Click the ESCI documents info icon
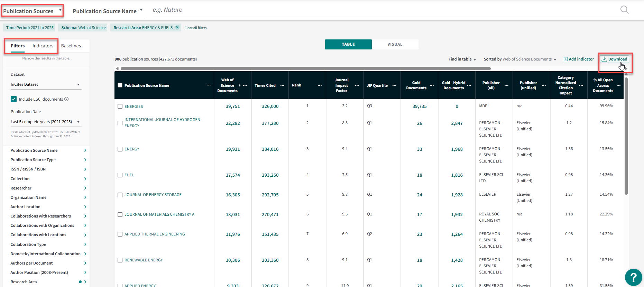 click(x=67, y=99)
